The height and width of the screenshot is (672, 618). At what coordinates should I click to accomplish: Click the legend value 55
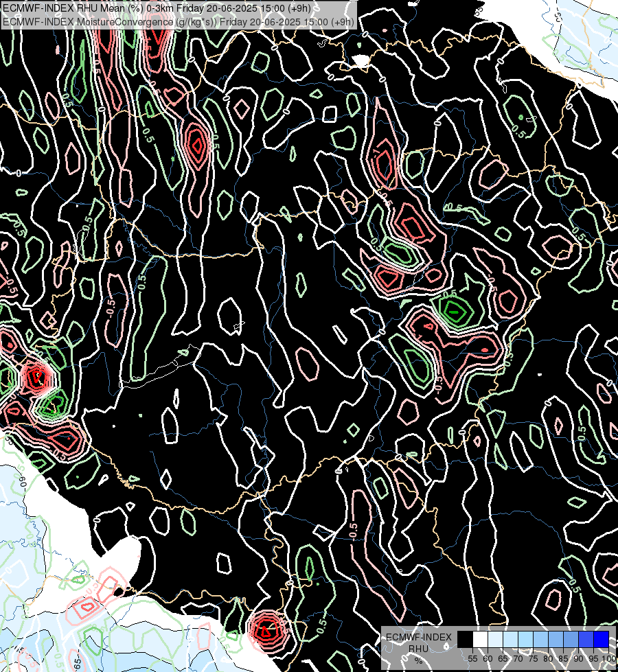click(x=472, y=659)
